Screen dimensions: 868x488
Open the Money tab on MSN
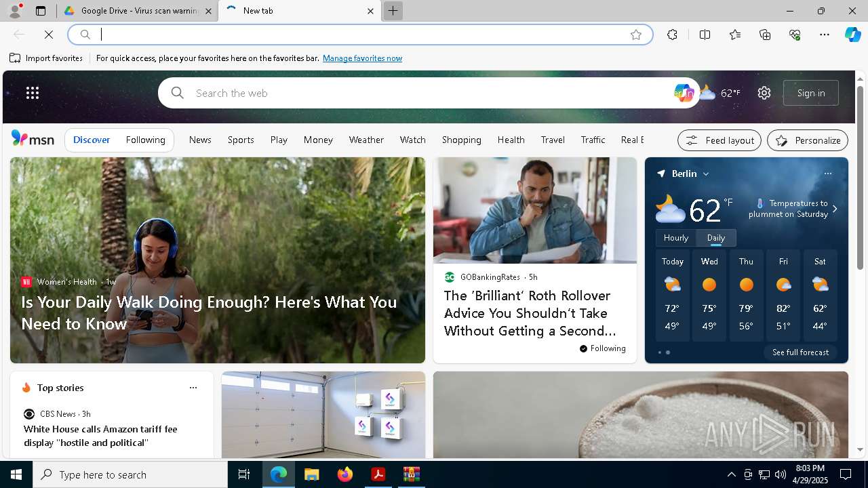pos(318,140)
